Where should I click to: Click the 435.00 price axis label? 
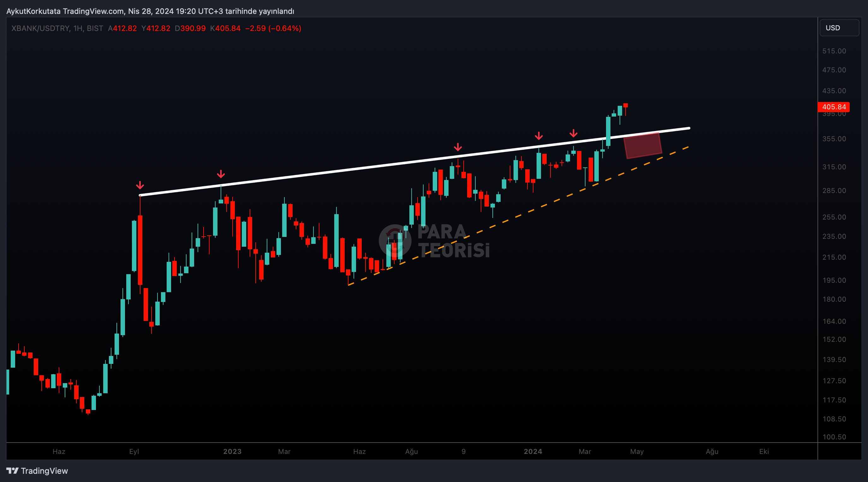point(834,91)
